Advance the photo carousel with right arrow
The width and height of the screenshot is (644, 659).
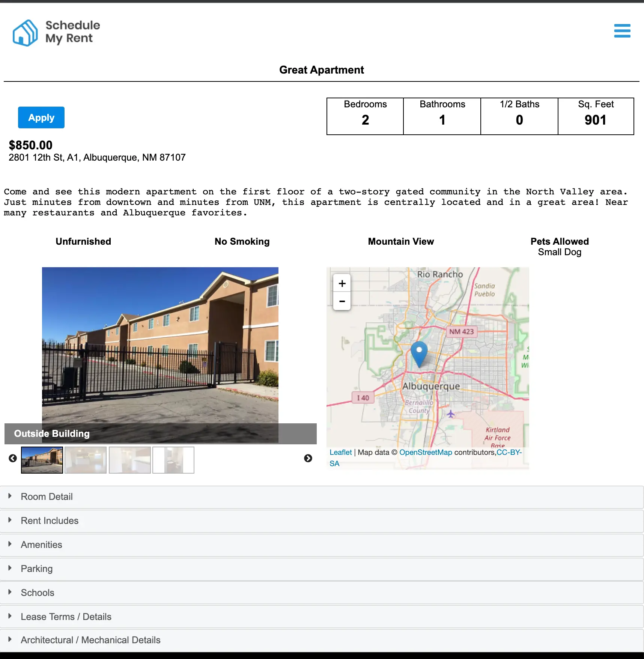308,458
